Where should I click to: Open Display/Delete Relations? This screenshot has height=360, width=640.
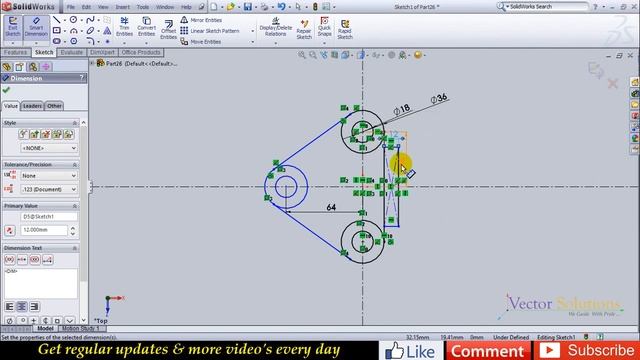[x=276, y=27]
